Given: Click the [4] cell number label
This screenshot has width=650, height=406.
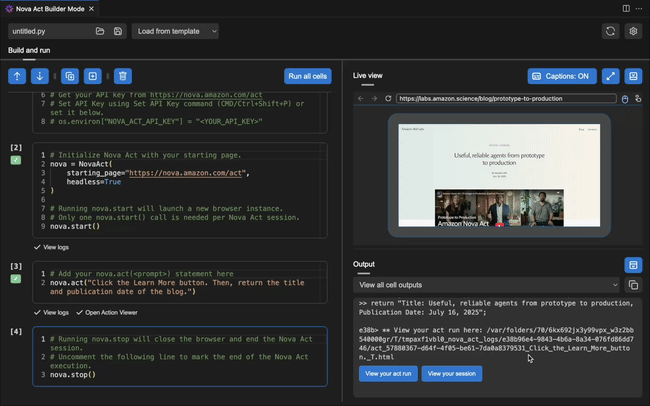Looking at the screenshot, I should pos(16,332).
